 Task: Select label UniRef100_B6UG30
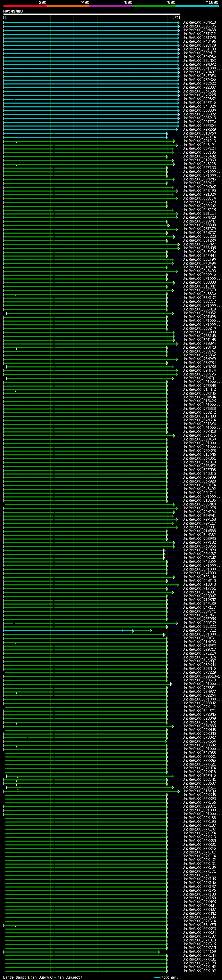point(199,110)
